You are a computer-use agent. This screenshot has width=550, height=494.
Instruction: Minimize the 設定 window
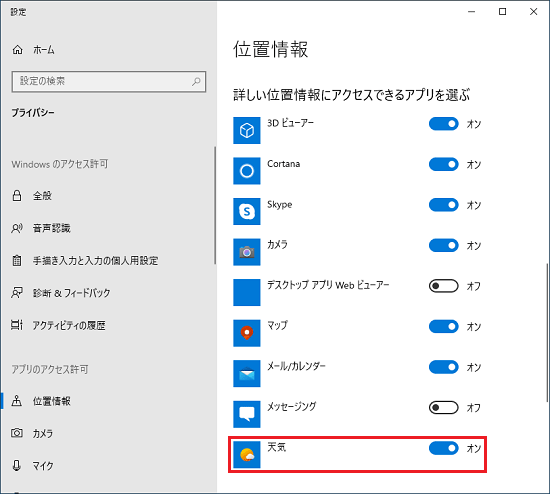coord(471,12)
